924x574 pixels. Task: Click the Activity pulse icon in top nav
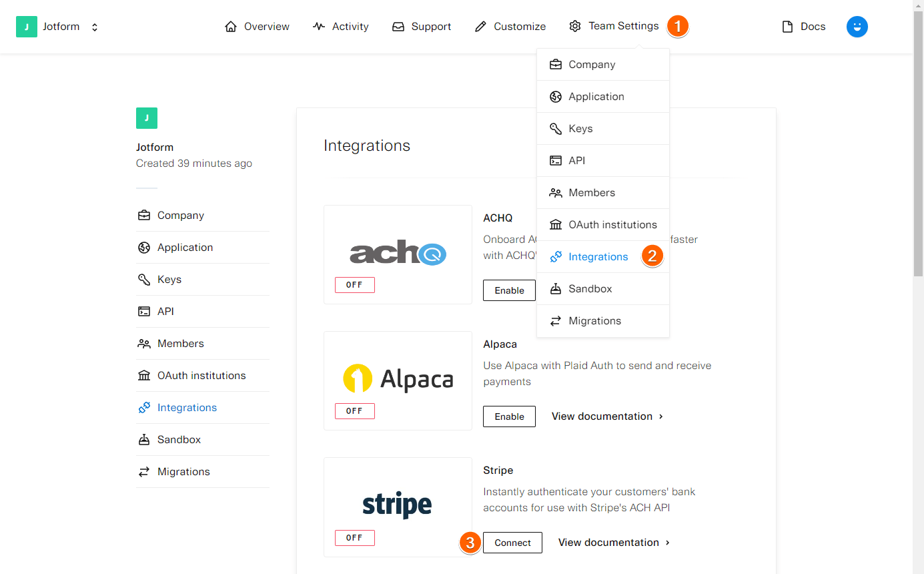pos(319,27)
